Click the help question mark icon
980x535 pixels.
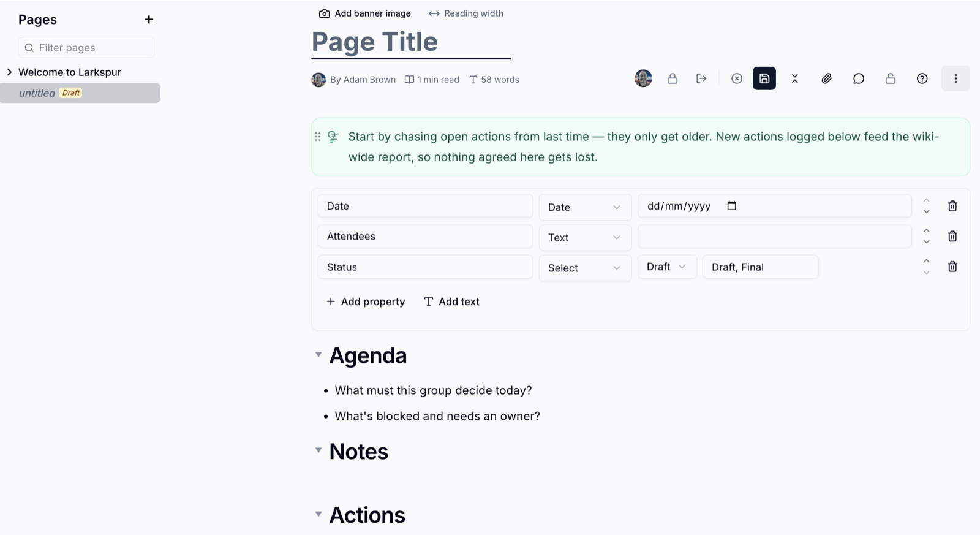click(922, 78)
